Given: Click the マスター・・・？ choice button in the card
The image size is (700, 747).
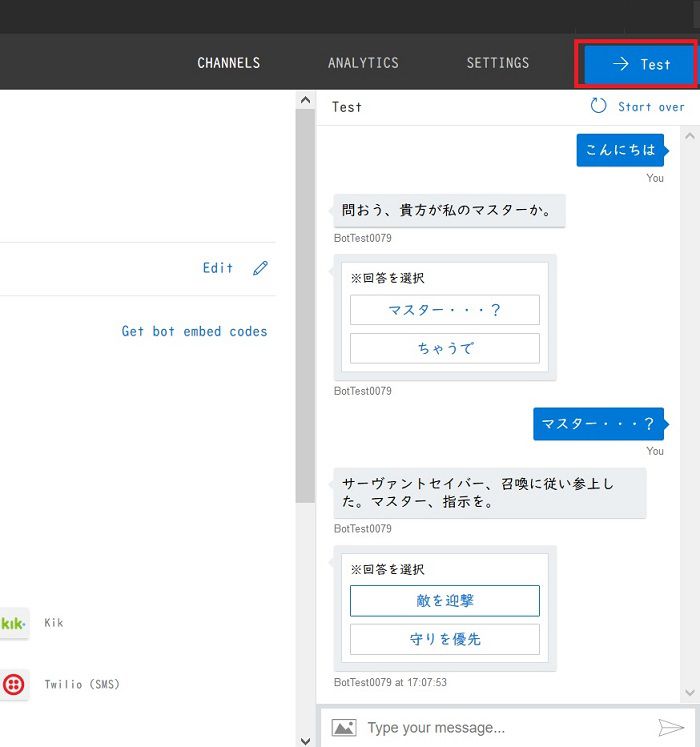Looking at the screenshot, I should pyautogui.click(x=444, y=310).
